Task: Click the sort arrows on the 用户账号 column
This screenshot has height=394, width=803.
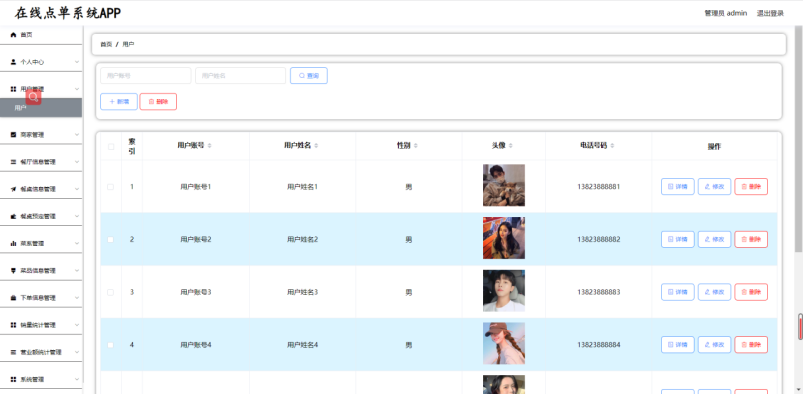Action: (209, 146)
